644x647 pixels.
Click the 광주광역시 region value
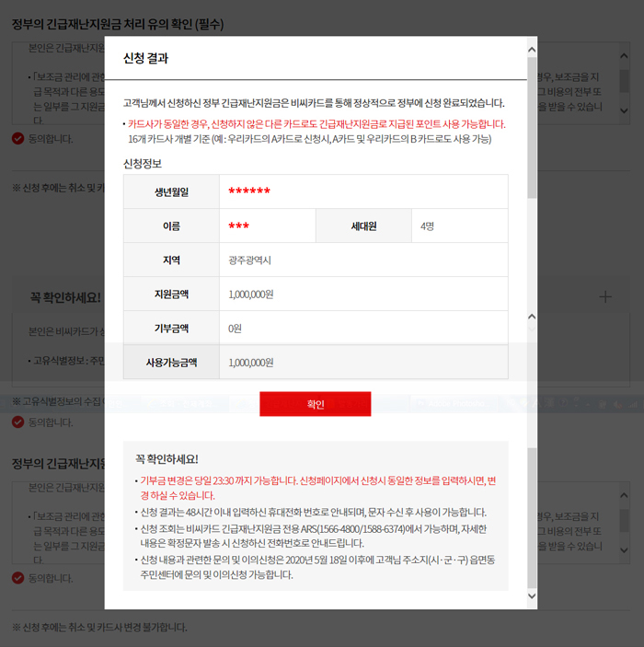pyautogui.click(x=249, y=260)
